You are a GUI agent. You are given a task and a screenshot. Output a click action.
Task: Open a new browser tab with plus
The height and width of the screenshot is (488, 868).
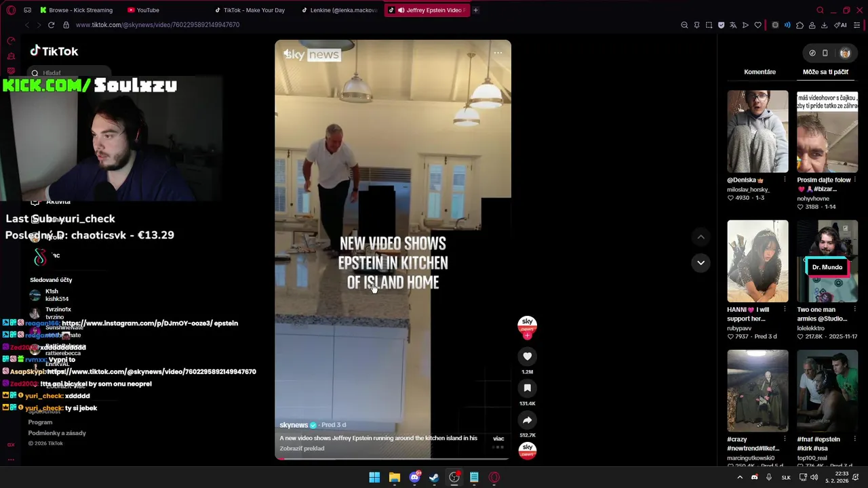click(x=475, y=10)
